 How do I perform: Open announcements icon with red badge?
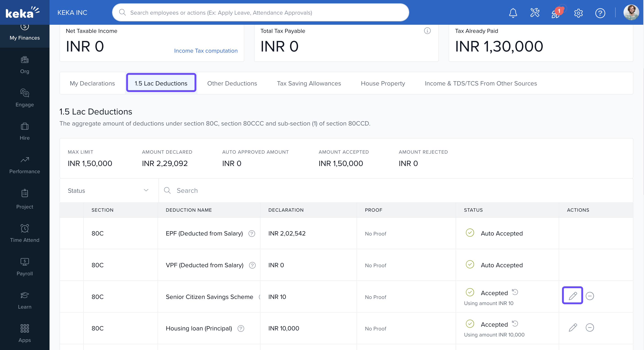pos(556,13)
